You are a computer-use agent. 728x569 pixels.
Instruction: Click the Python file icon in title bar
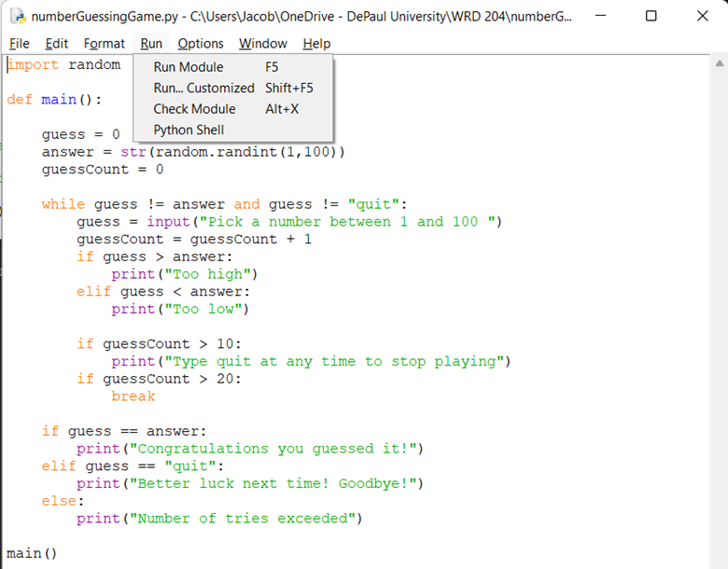tap(19, 16)
